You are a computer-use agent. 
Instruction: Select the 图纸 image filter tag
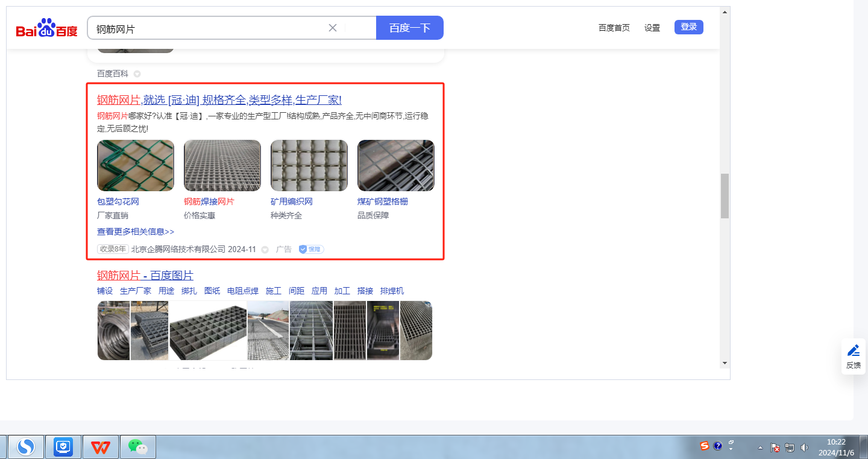[x=212, y=291]
